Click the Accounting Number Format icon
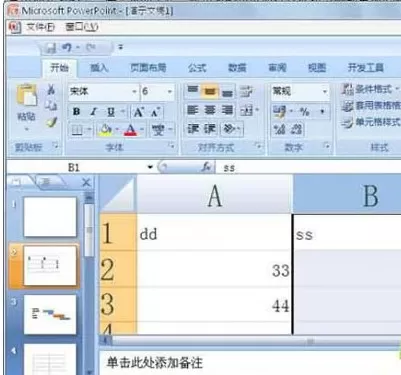 pyautogui.click(x=279, y=111)
